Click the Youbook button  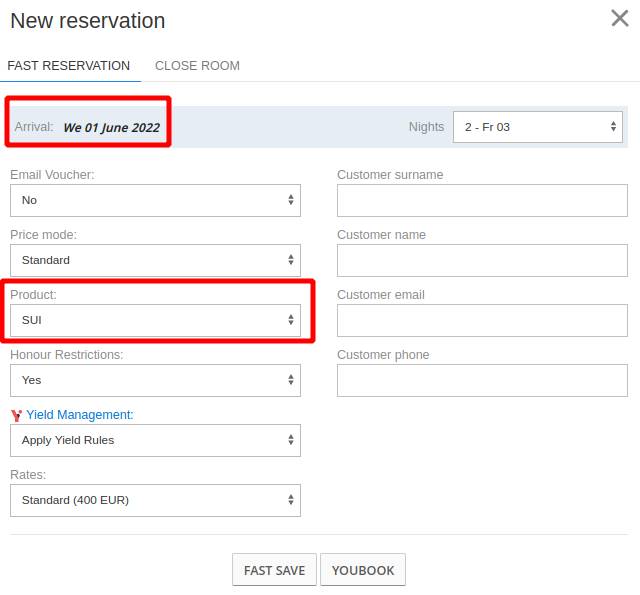point(363,570)
